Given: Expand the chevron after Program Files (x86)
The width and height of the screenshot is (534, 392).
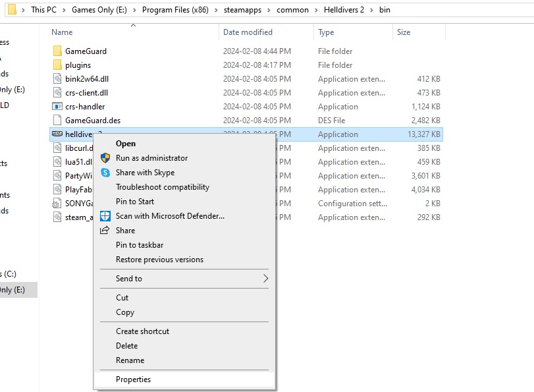Looking at the screenshot, I should click(x=216, y=11).
